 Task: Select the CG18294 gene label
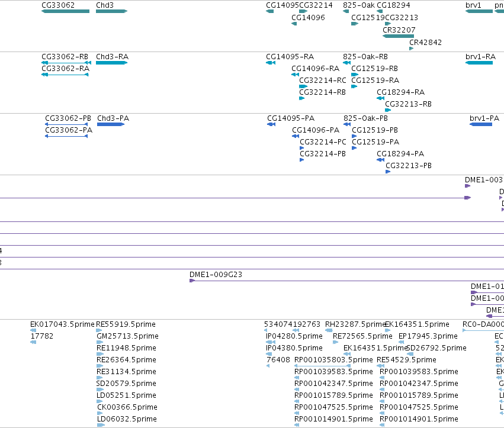click(393, 5)
